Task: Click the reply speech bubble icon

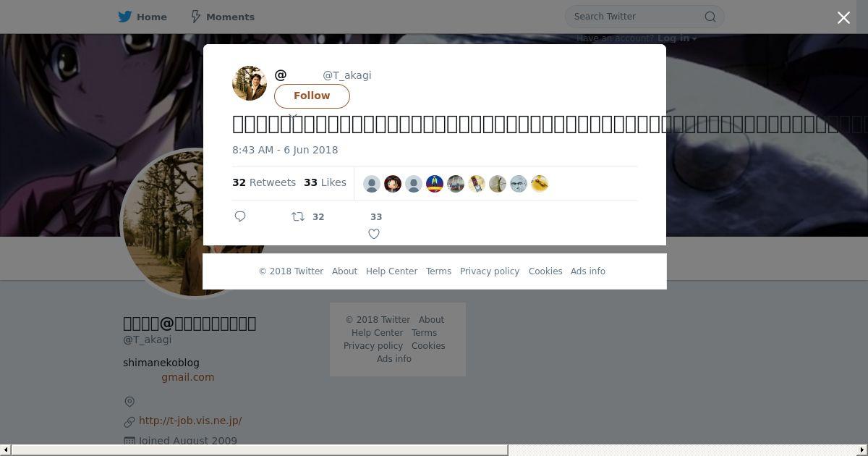Action: (240, 216)
